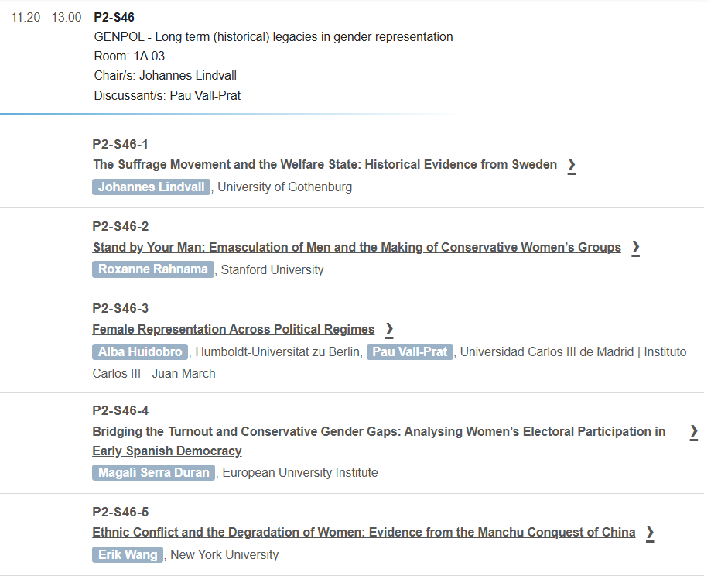Open Bridging the Turnout and Conservative Gender Gaps

[378, 432]
